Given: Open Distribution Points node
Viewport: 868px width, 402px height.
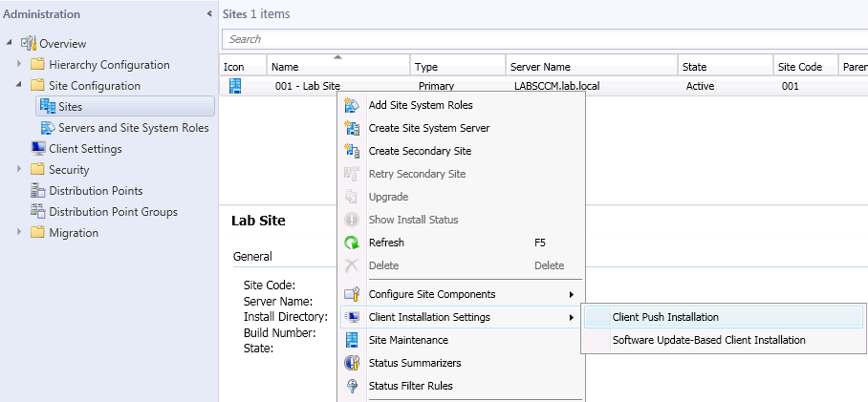Looking at the screenshot, I should [x=96, y=191].
